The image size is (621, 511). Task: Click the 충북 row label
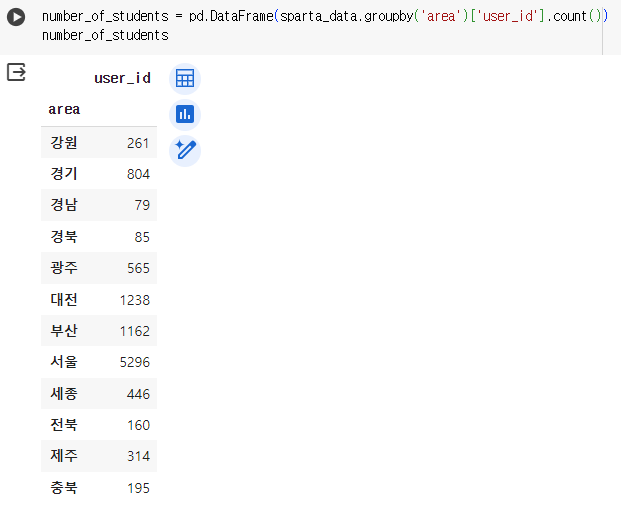point(64,488)
